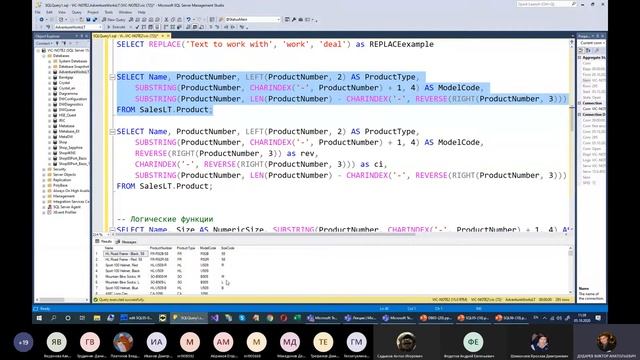
Task: Expand the System Databases folder
Action: click(49, 61)
